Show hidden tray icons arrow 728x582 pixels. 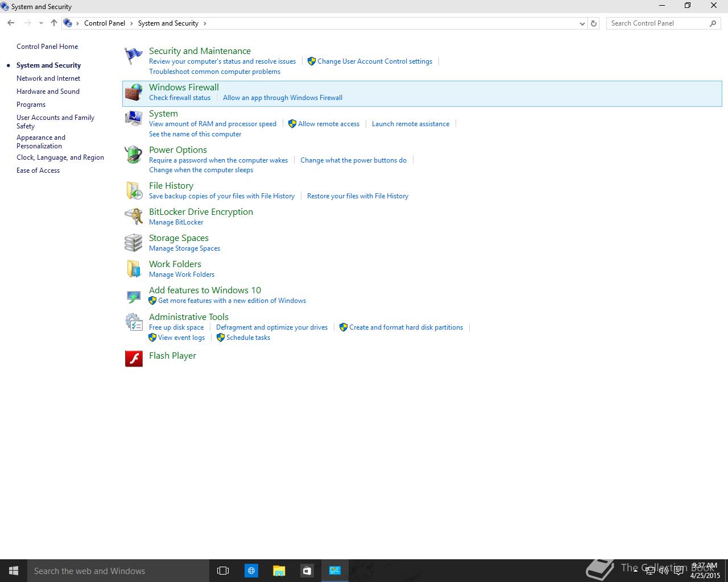coord(635,571)
